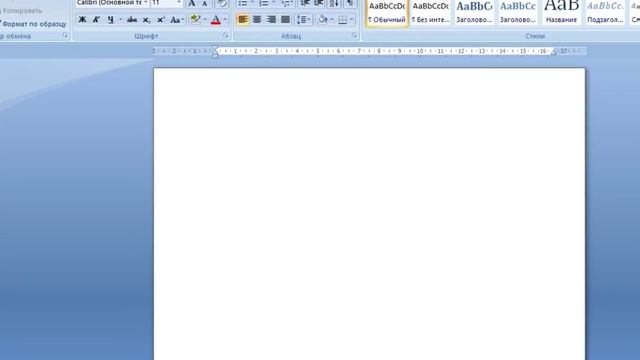640x360 pixels.
Task: Open the clipboard pane launcher
Action: click(65, 36)
